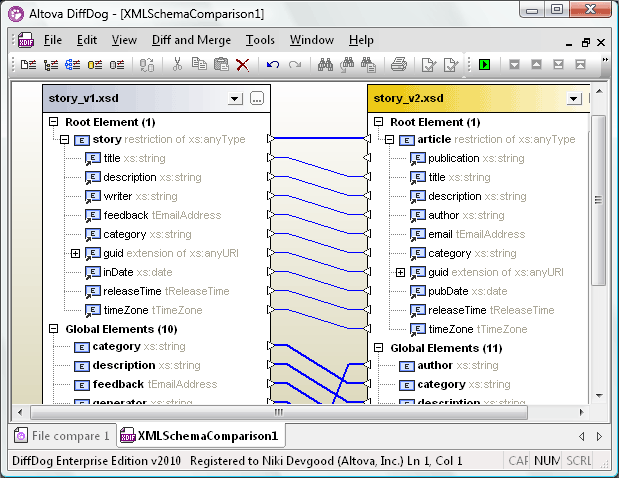Click the XDIF document icon beside File menu
Image resolution: width=619 pixels, height=478 pixels.
pos(26,40)
